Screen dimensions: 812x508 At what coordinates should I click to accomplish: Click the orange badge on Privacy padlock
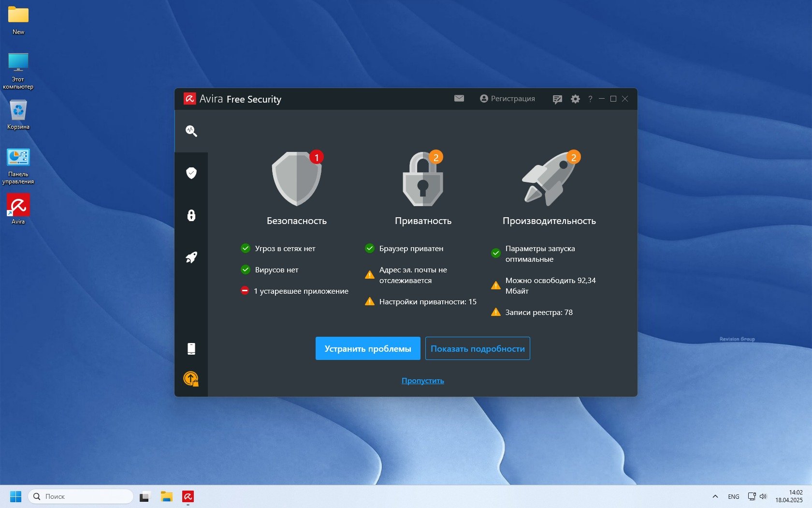(436, 157)
